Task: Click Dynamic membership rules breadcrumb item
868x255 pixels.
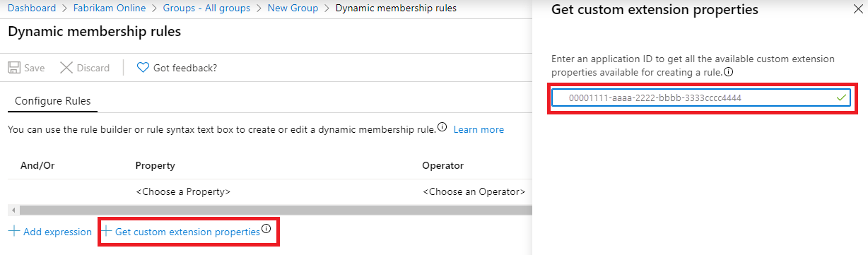Action: (396, 8)
